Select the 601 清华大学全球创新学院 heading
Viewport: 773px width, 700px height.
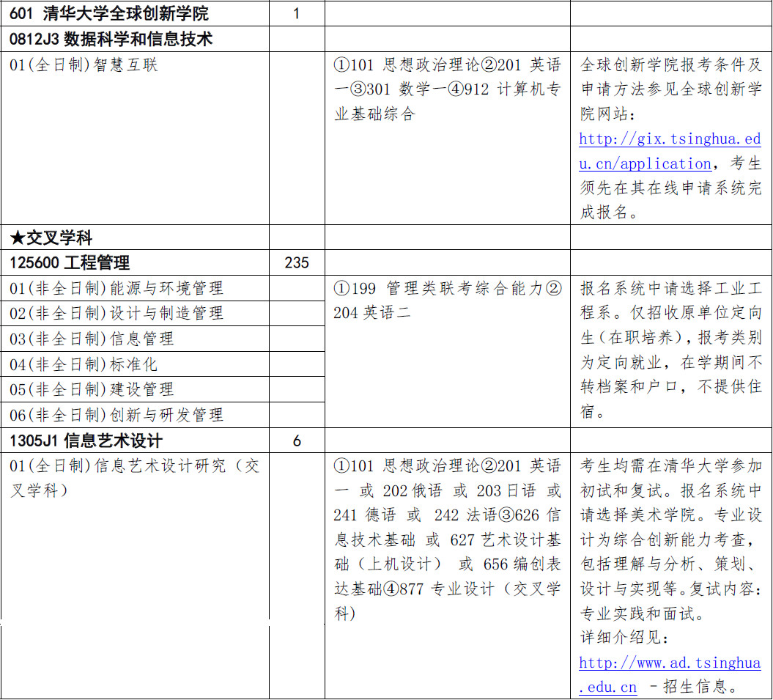(x=109, y=13)
